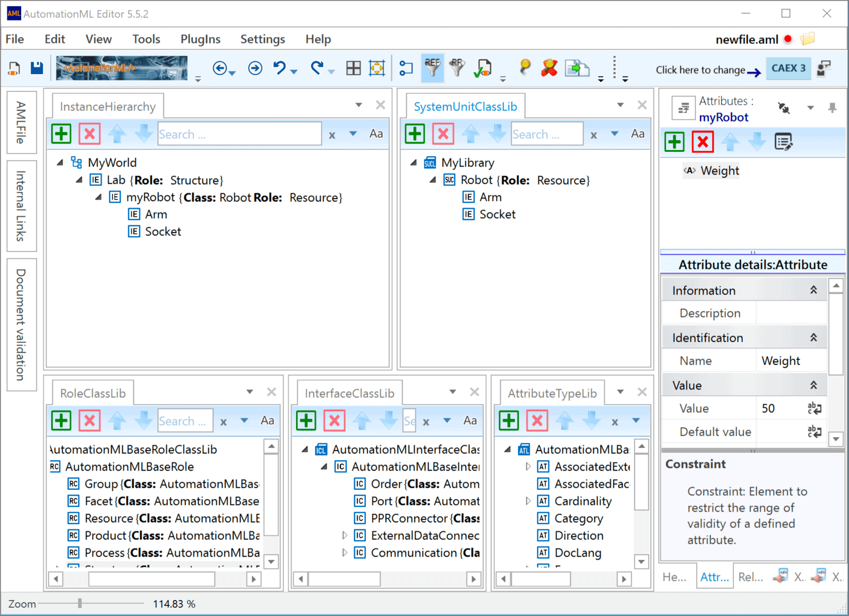Image resolution: width=849 pixels, height=616 pixels.
Task: Delete element in SystemUnitClassLib with red X
Action: pyautogui.click(x=443, y=134)
